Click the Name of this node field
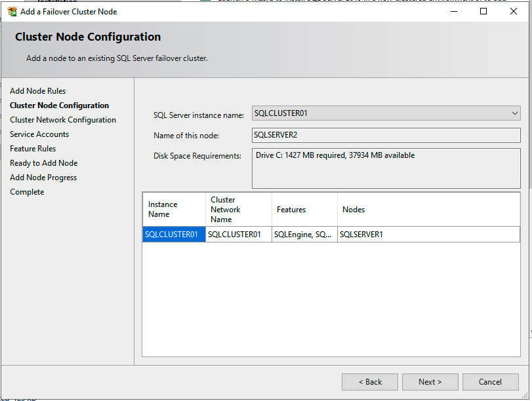The width and height of the screenshot is (532, 401). tap(386, 135)
